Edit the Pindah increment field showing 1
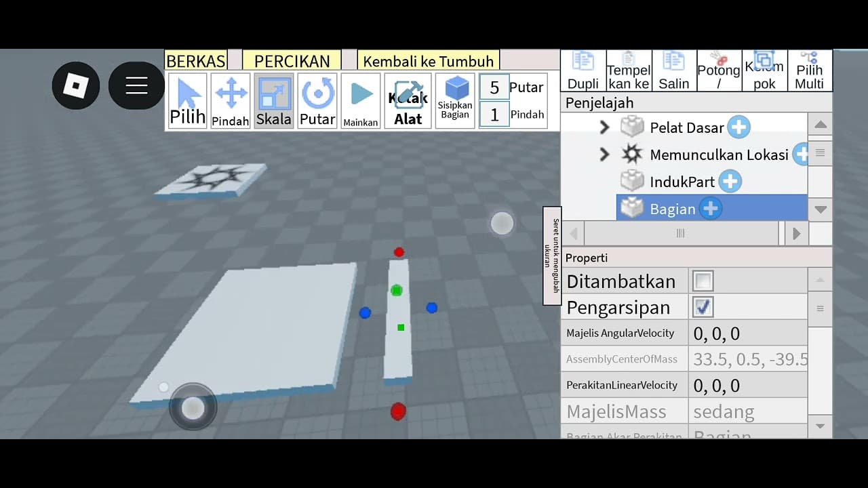This screenshot has height=488, width=868. pos(494,115)
